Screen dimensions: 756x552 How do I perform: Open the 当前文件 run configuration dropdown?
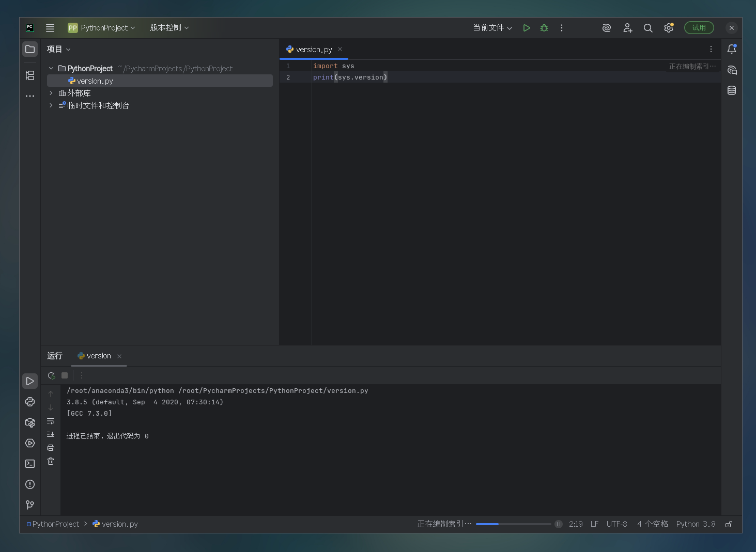coord(492,28)
